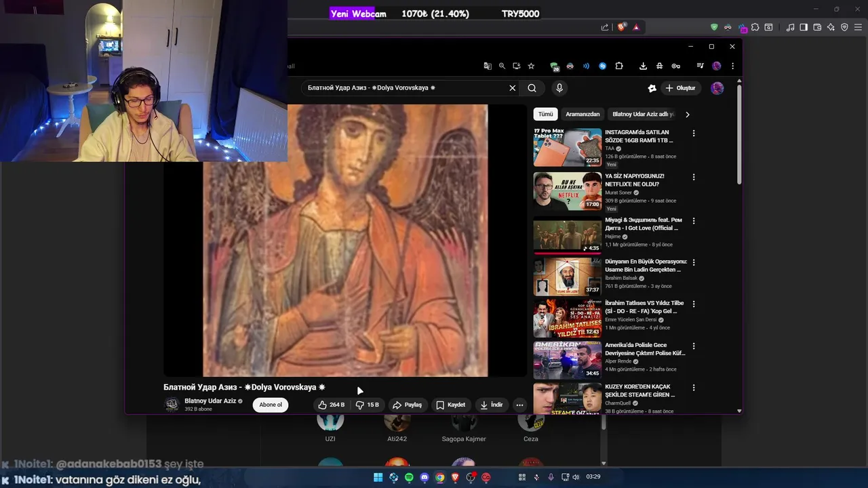Open more actions ellipsis under video
The width and height of the screenshot is (868, 488).
(x=519, y=405)
